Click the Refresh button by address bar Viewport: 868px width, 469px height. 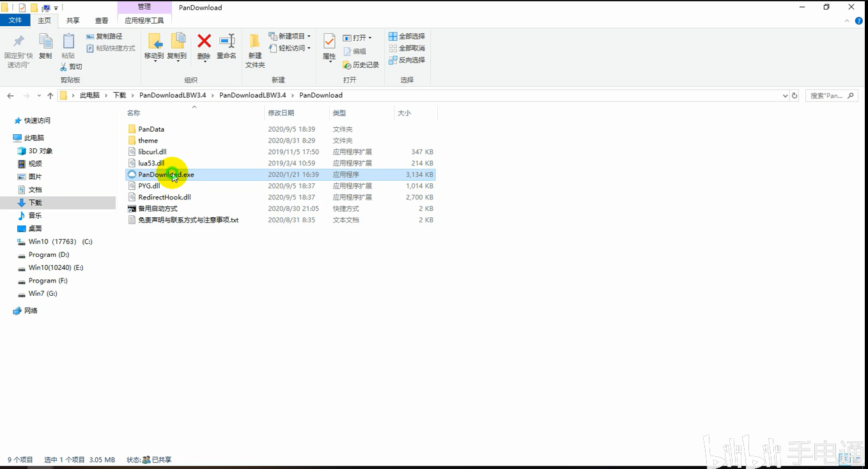click(794, 95)
